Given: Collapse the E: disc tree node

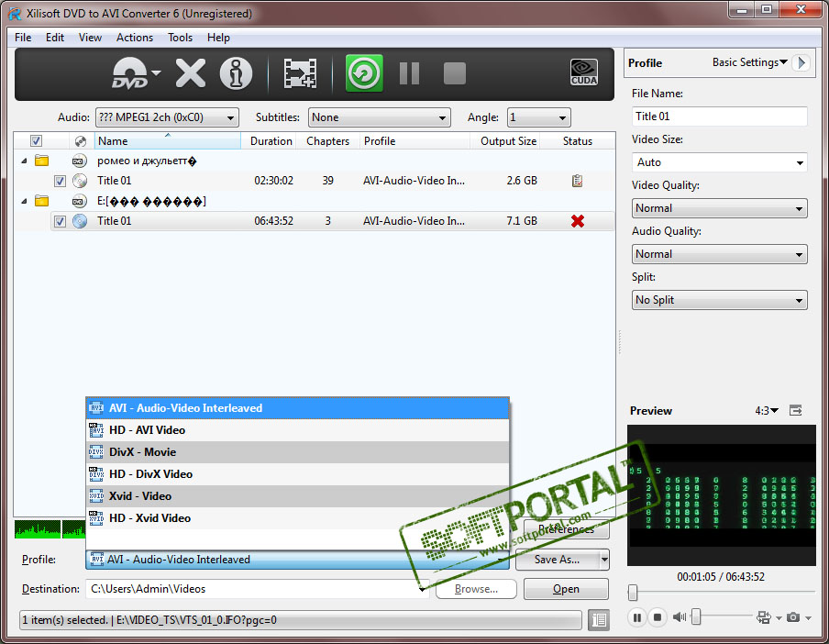Looking at the screenshot, I should 24,201.
